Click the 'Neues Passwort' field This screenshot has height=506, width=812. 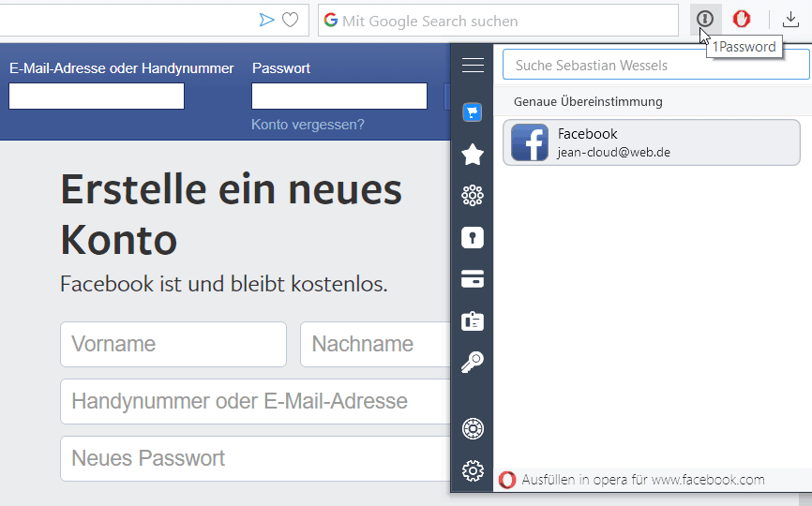[x=255, y=458]
